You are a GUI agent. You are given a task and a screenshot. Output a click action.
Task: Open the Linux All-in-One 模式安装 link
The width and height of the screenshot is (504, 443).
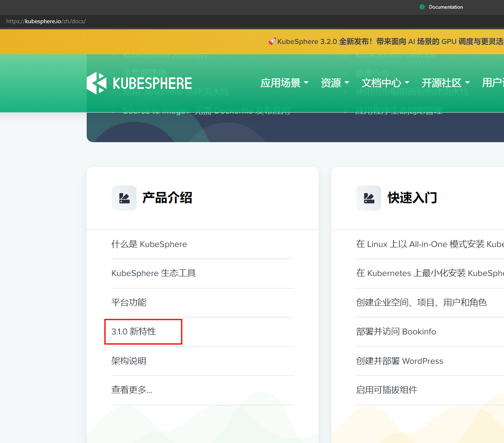pyautogui.click(x=430, y=244)
